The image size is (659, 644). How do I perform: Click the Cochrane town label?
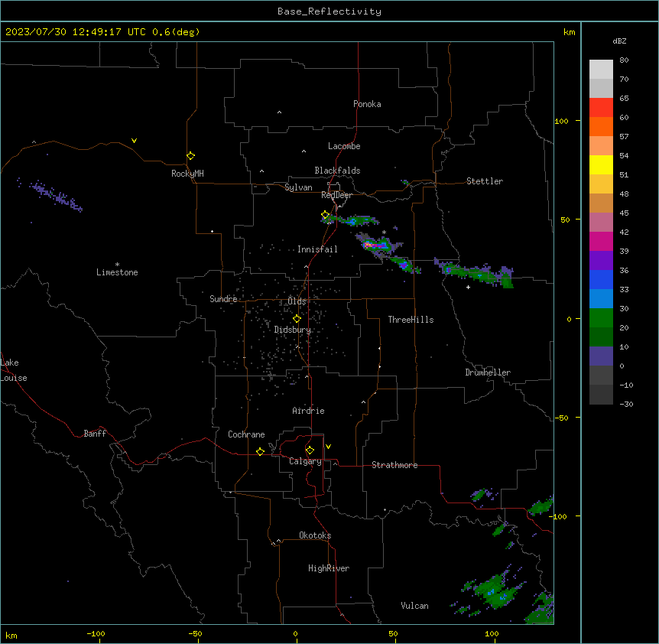coord(246,434)
